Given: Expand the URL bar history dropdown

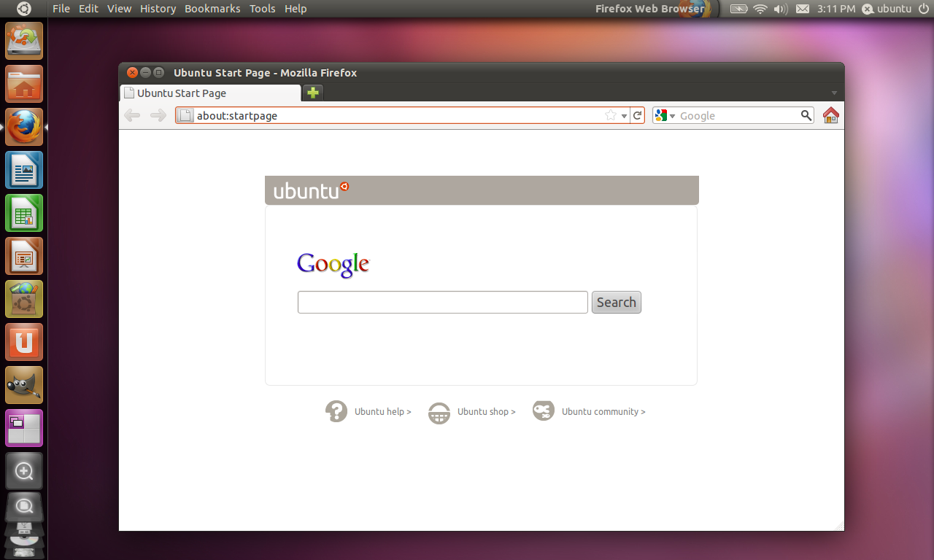Looking at the screenshot, I should [x=625, y=116].
